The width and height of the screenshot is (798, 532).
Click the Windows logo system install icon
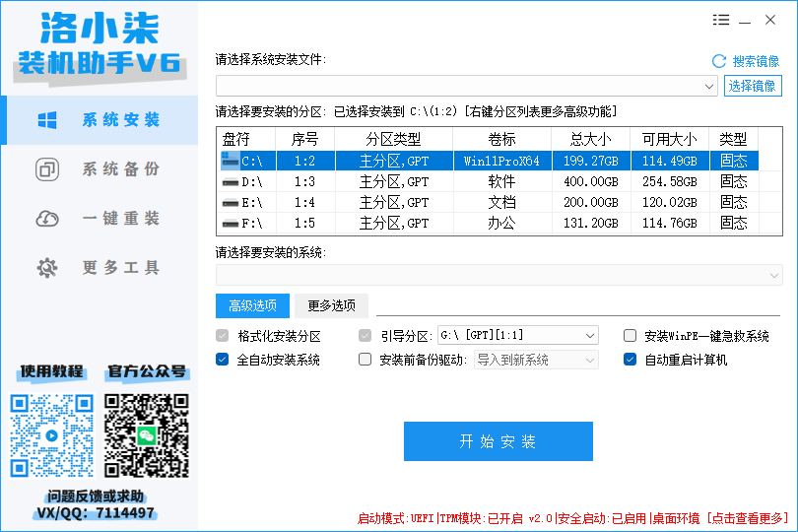point(46,120)
